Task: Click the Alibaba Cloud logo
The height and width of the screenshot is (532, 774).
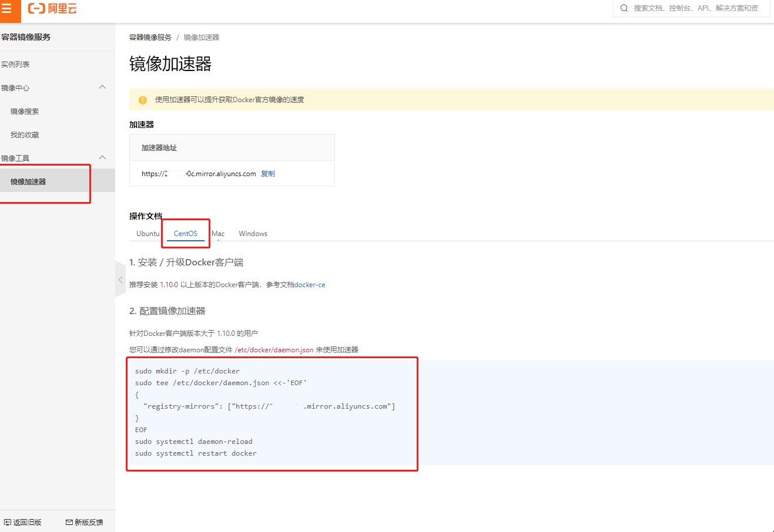Action: [53, 9]
